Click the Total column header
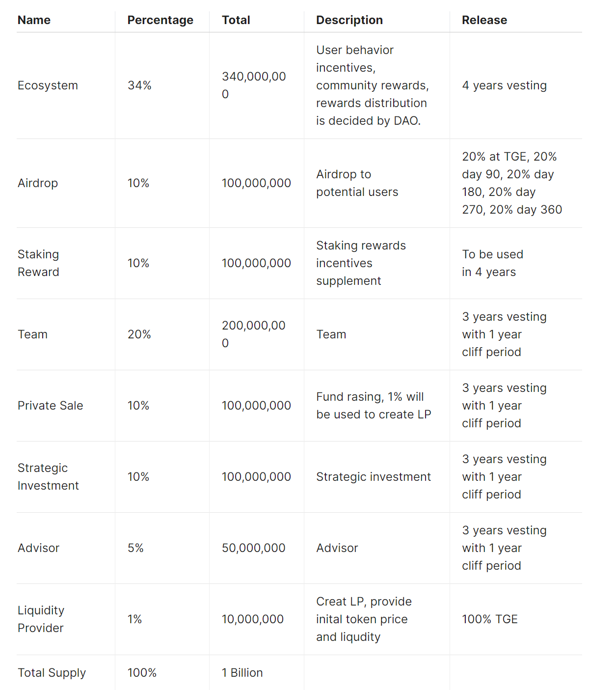The width and height of the screenshot is (616, 690). tap(236, 20)
